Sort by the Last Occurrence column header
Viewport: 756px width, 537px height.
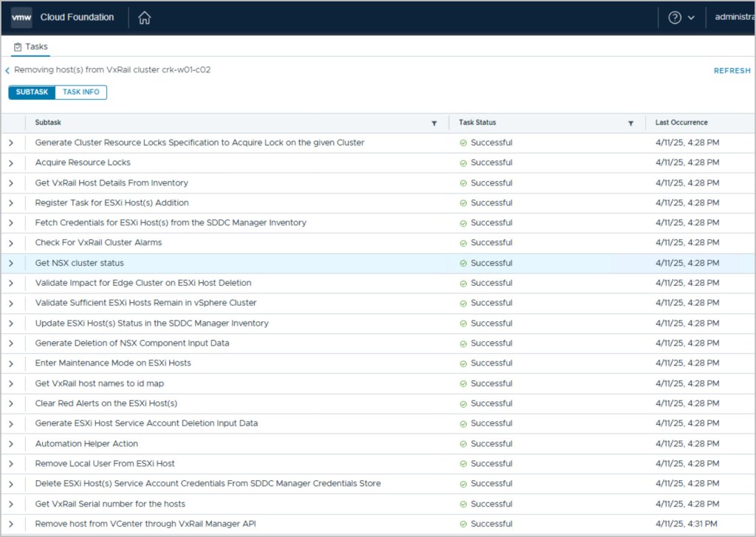click(x=681, y=123)
